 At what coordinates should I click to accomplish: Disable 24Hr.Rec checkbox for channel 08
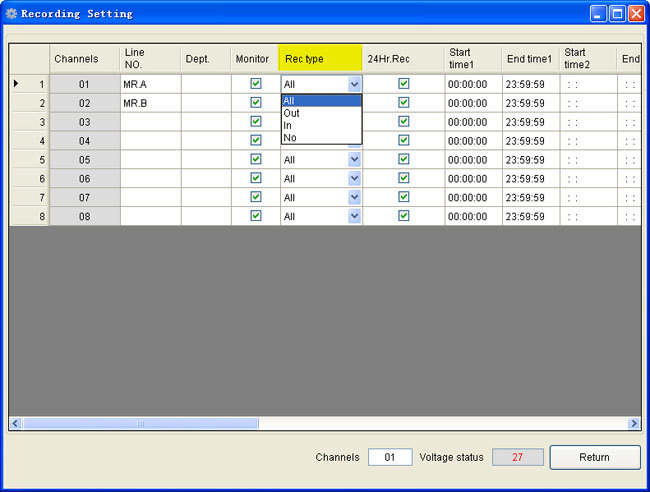point(403,215)
